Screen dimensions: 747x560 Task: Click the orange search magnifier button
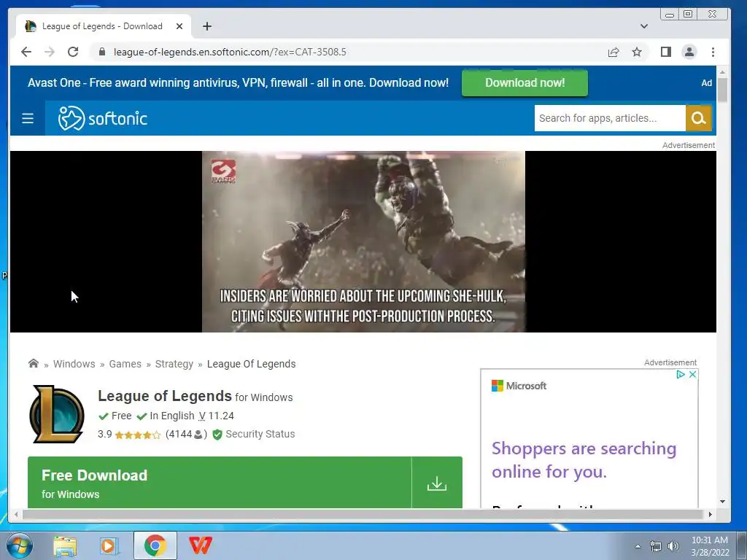tap(698, 118)
